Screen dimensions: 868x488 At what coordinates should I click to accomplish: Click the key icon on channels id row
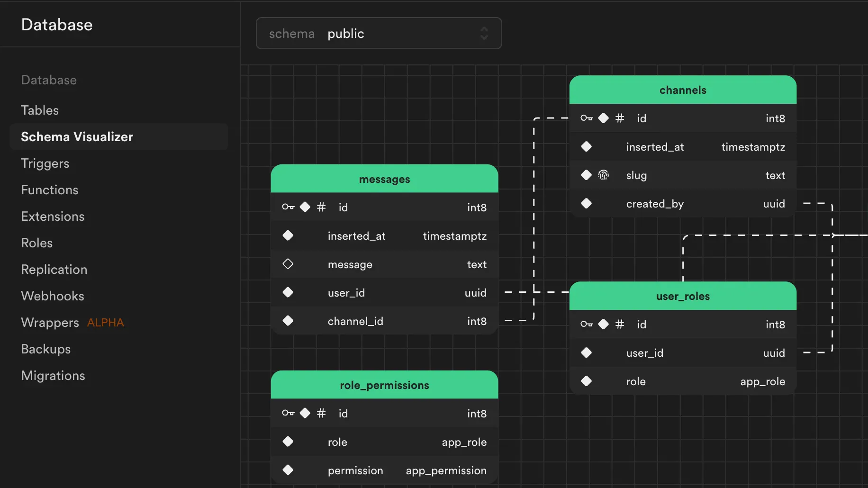click(x=587, y=118)
